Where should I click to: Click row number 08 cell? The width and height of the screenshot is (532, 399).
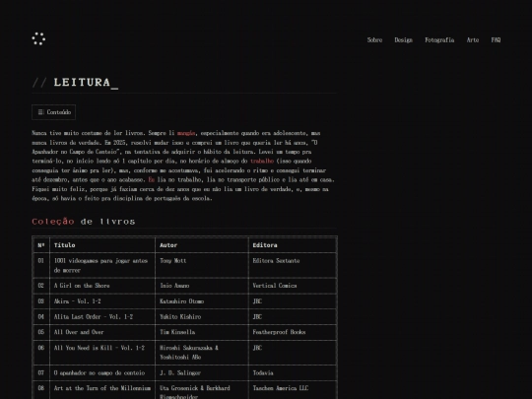[41, 390]
